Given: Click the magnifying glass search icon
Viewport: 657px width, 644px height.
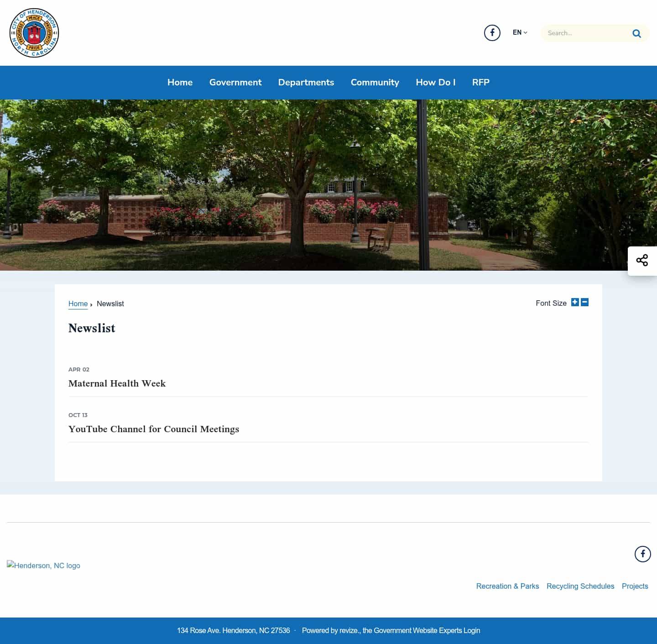Looking at the screenshot, I should pyautogui.click(x=636, y=33).
